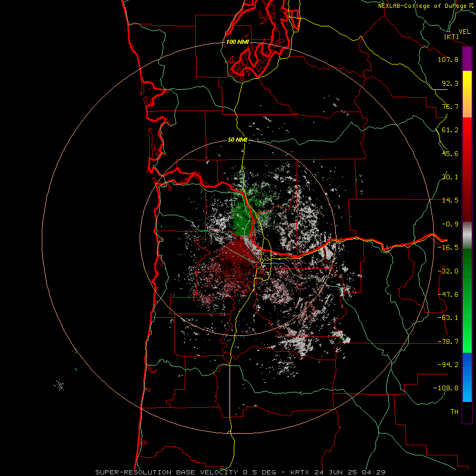The width and height of the screenshot is (476, 476).
Task: Select the -78.7 scale value
Action: [448, 342]
